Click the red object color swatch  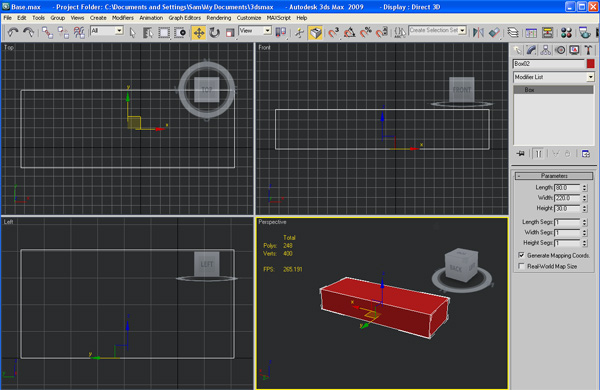click(x=590, y=64)
